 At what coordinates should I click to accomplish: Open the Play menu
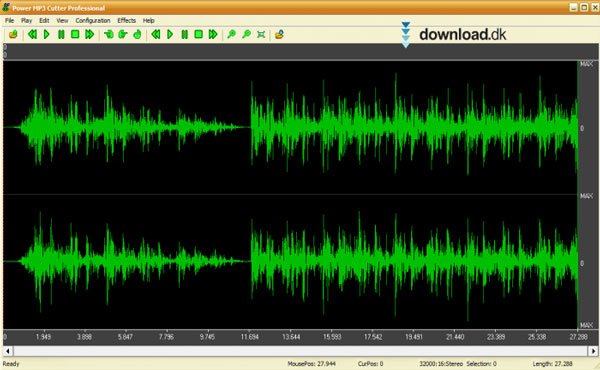coord(26,20)
